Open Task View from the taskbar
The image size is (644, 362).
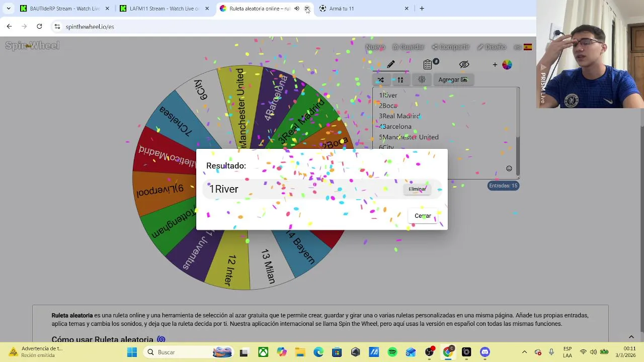[244, 352]
